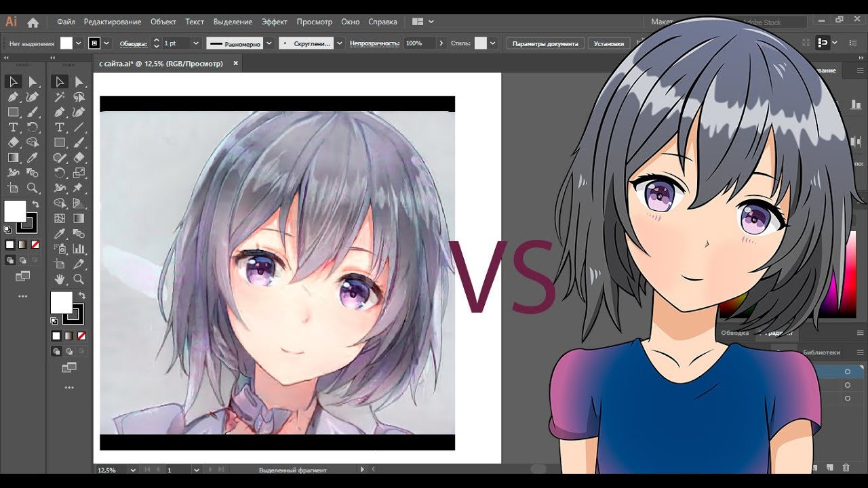This screenshot has height=488, width=868.
Task: Select the Line Segment tool
Action: point(79,127)
